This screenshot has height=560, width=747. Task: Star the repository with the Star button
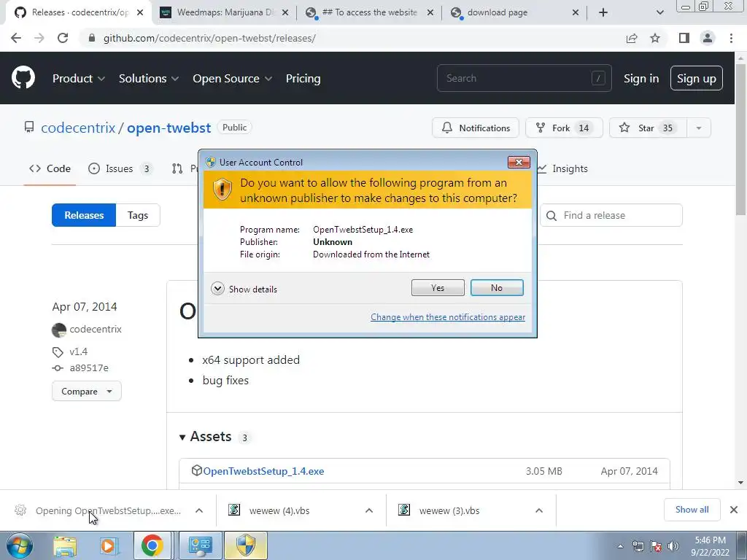(648, 128)
